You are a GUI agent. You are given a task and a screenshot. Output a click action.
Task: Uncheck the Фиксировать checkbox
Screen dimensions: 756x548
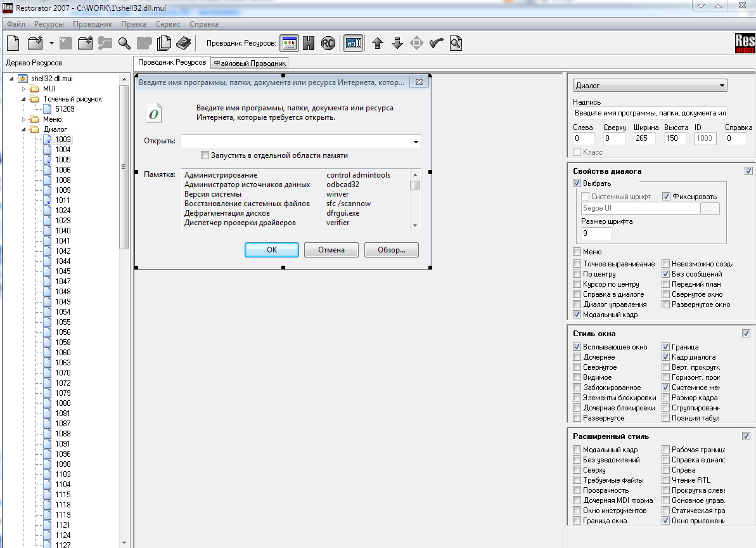[666, 197]
